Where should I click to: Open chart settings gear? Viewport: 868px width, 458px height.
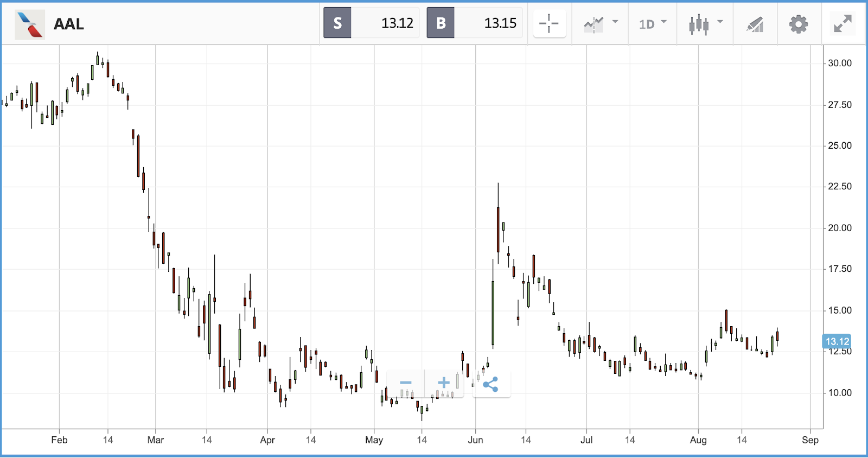tap(799, 24)
